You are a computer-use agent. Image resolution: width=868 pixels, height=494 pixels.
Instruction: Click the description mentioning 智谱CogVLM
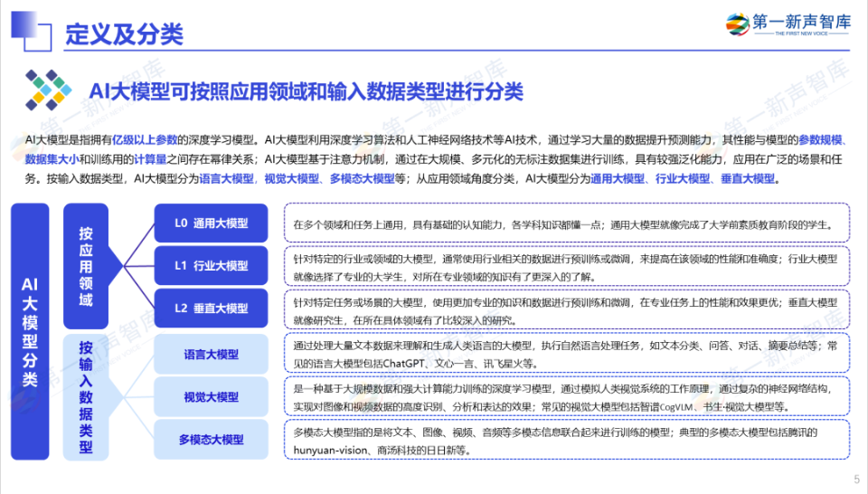pyautogui.click(x=567, y=397)
